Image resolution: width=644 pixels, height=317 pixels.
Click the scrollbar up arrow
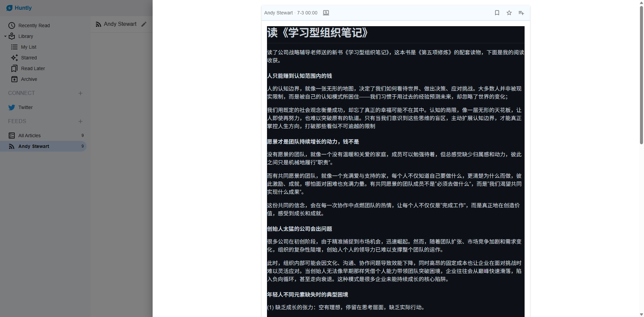pos(641,2)
